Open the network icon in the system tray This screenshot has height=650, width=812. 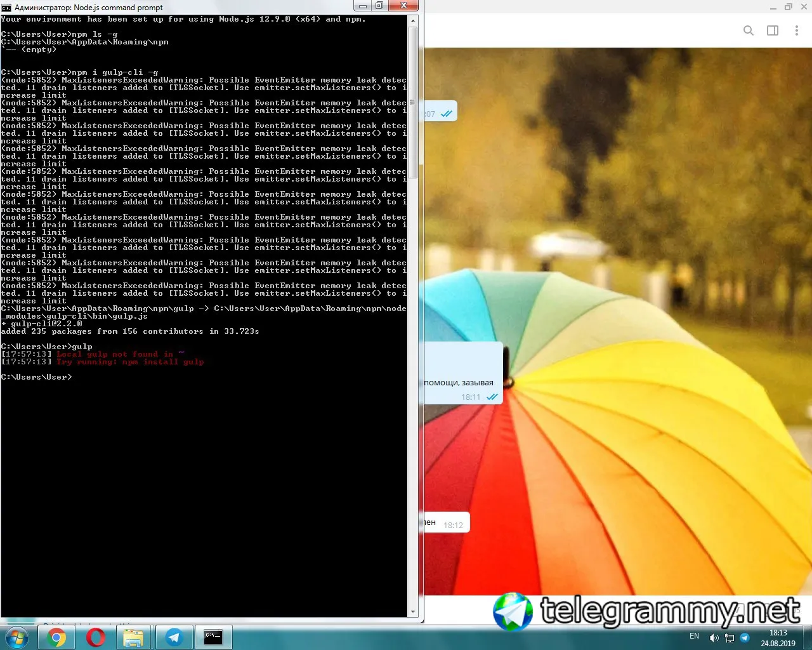click(730, 638)
